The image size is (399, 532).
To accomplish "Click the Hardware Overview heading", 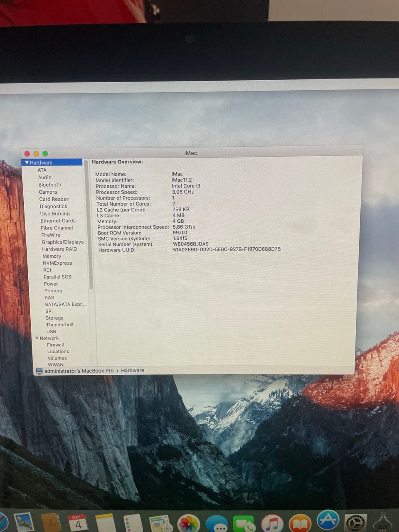I will 117,162.
